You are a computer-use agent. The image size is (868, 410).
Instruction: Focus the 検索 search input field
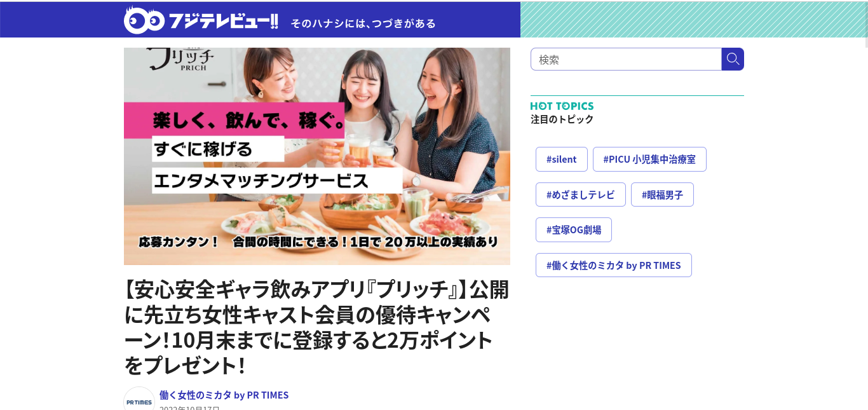pyautogui.click(x=626, y=59)
